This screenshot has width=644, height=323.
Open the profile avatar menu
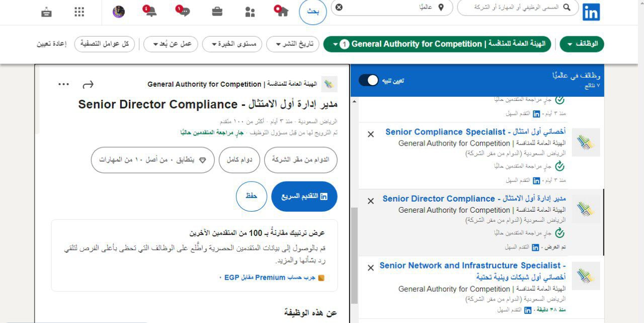pyautogui.click(x=118, y=12)
